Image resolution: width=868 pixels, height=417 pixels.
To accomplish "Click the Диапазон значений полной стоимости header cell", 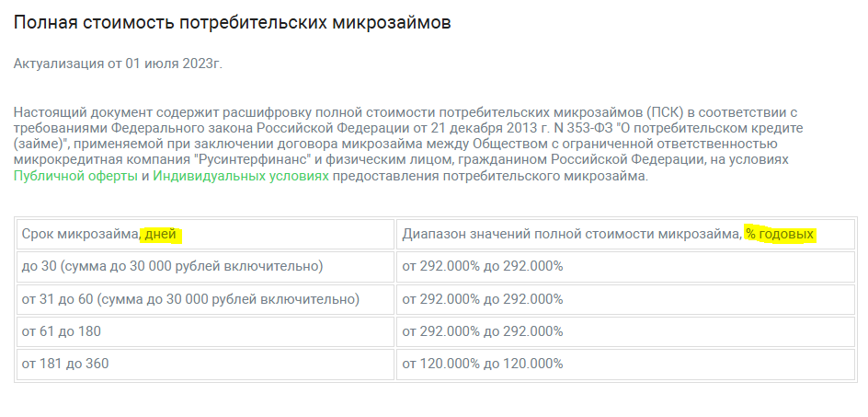I will click(625, 234).
